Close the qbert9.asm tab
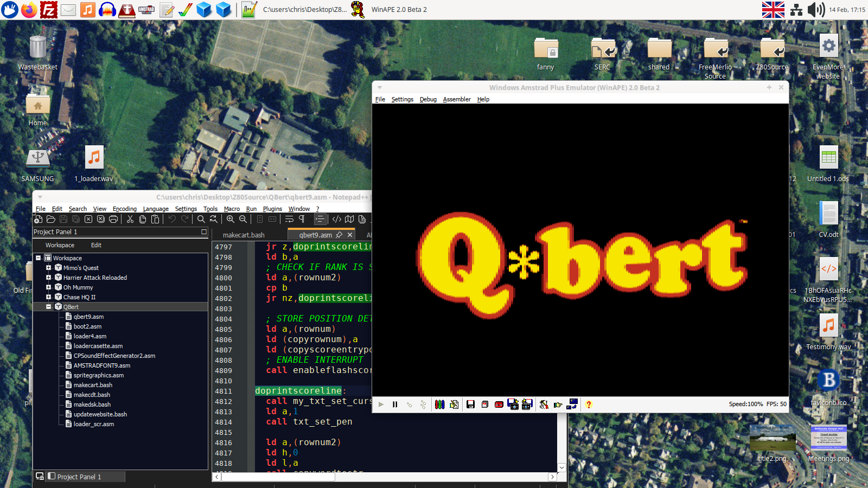868x488 pixels. coord(350,235)
